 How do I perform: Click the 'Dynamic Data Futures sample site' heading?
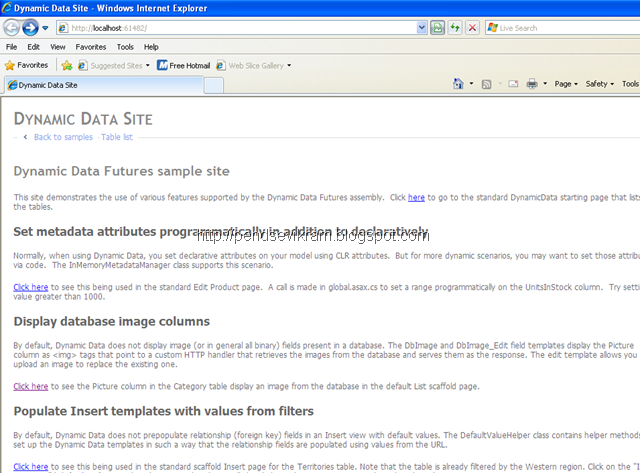pos(122,171)
